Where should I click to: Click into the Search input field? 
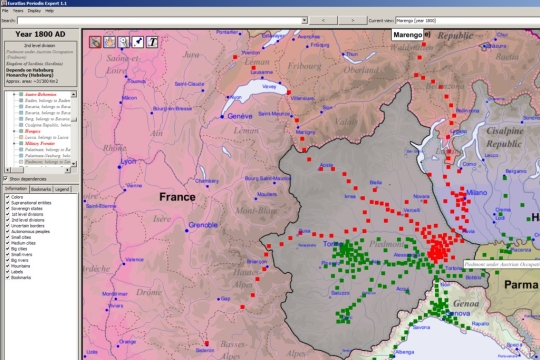point(159,21)
